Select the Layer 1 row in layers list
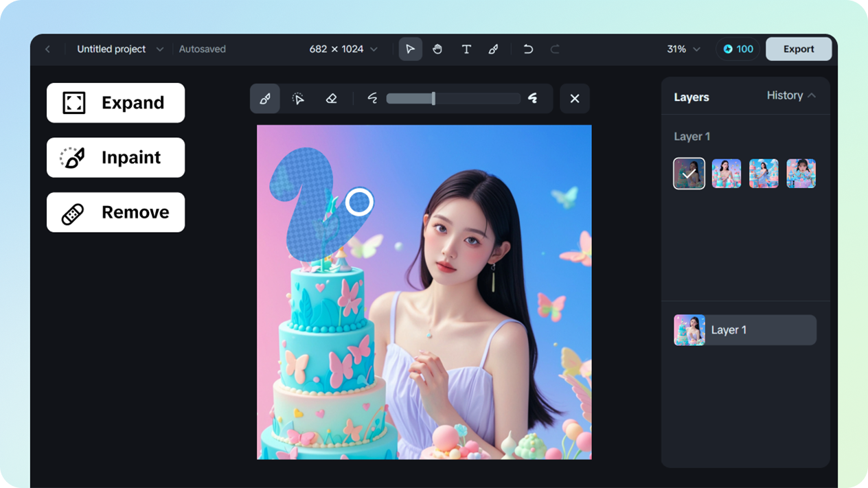 pyautogui.click(x=745, y=330)
